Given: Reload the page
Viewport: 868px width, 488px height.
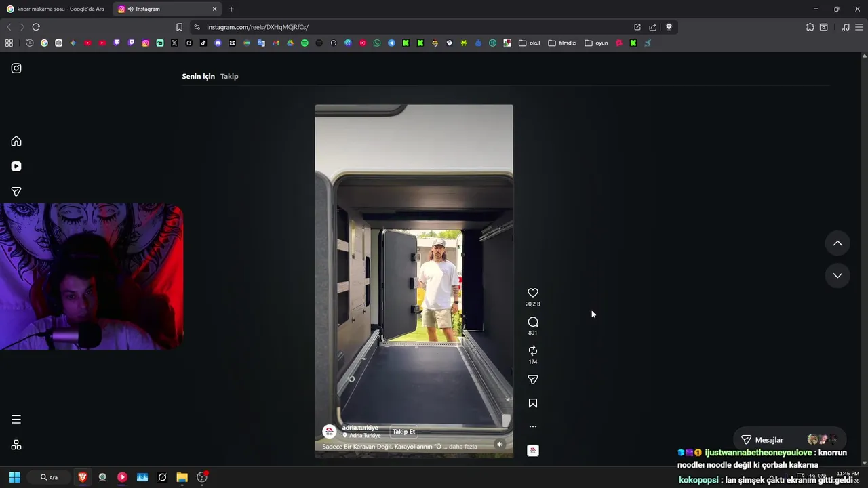Looking at the screenshot, I should [x=36, y=27].
